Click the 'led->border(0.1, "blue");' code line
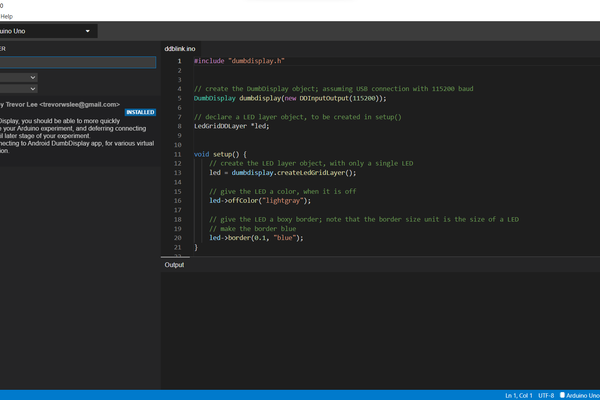The image size is (600, 400). point(256,238)
